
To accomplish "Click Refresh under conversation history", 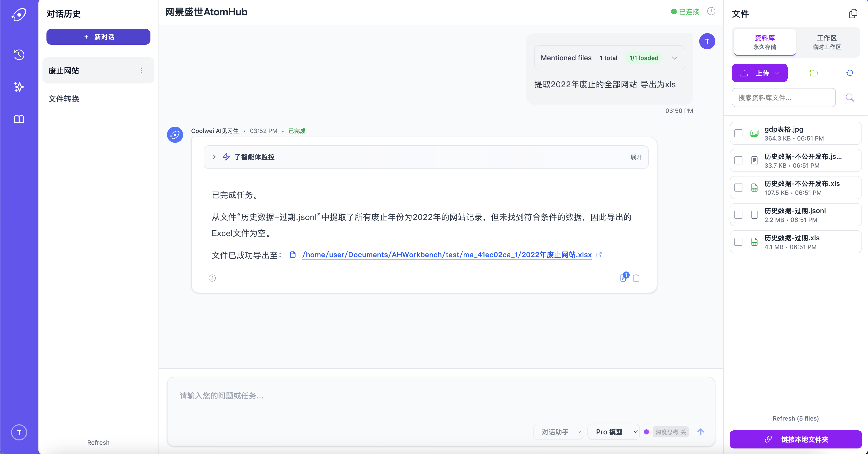I will coord(98,442).
